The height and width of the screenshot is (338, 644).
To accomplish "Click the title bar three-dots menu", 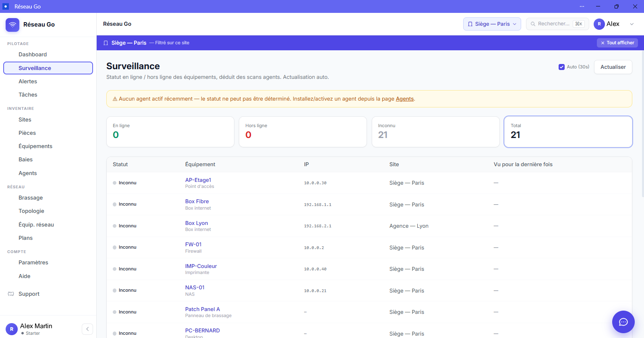I will point(582,6).
